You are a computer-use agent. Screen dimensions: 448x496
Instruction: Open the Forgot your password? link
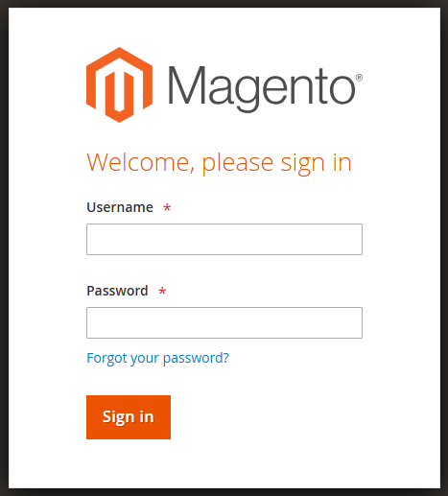coord(157,358)
